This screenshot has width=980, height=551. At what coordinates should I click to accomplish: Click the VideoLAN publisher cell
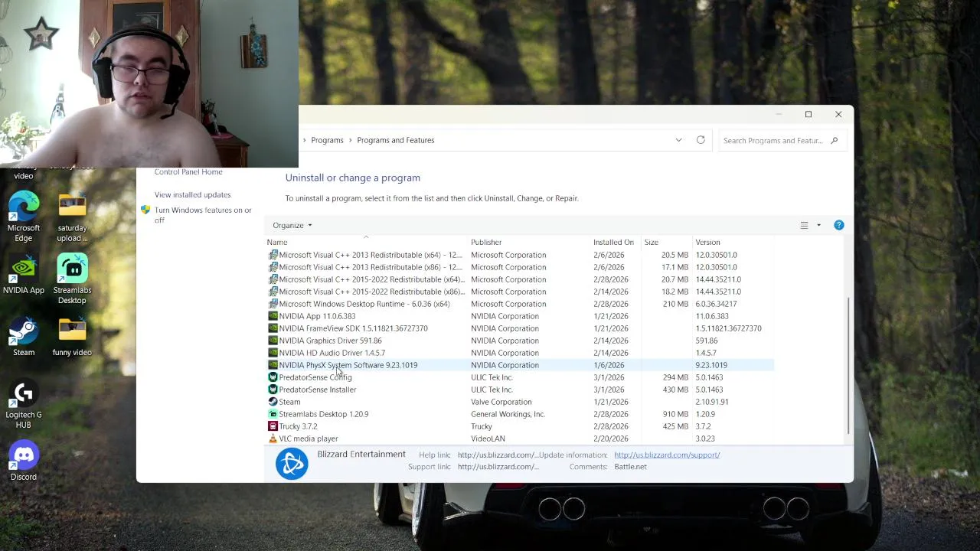point(488,439)
